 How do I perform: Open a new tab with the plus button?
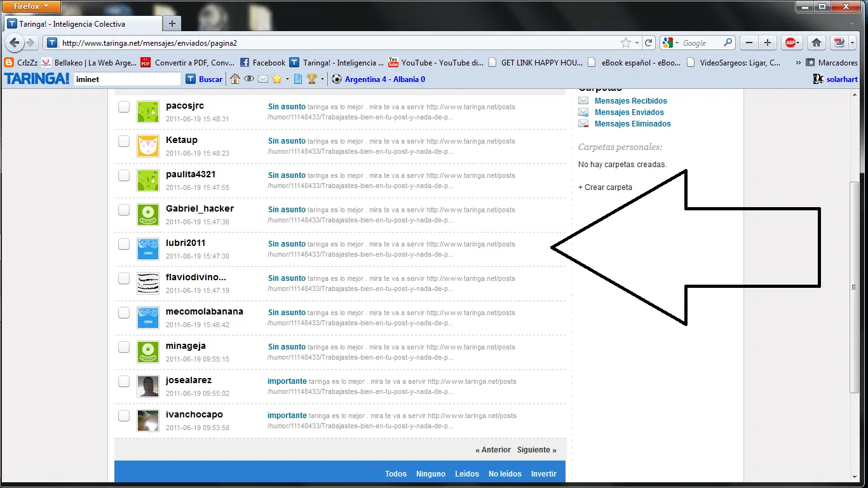(x=172, y=24)
